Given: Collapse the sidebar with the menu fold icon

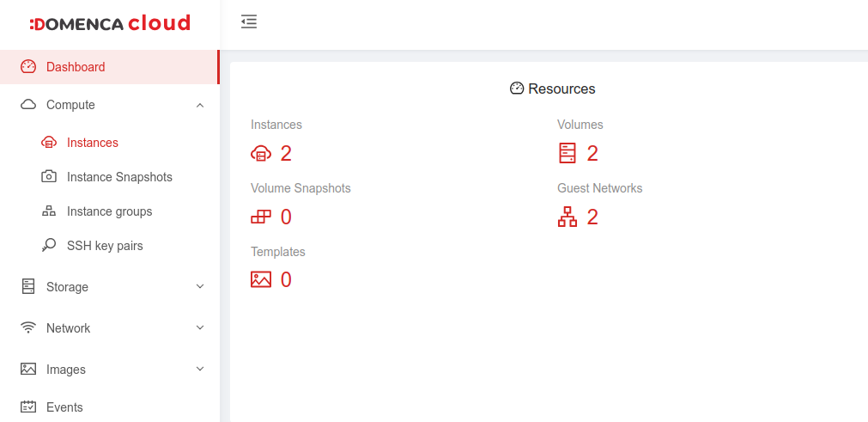Looking at the screenshot, I should coord(249,22).
